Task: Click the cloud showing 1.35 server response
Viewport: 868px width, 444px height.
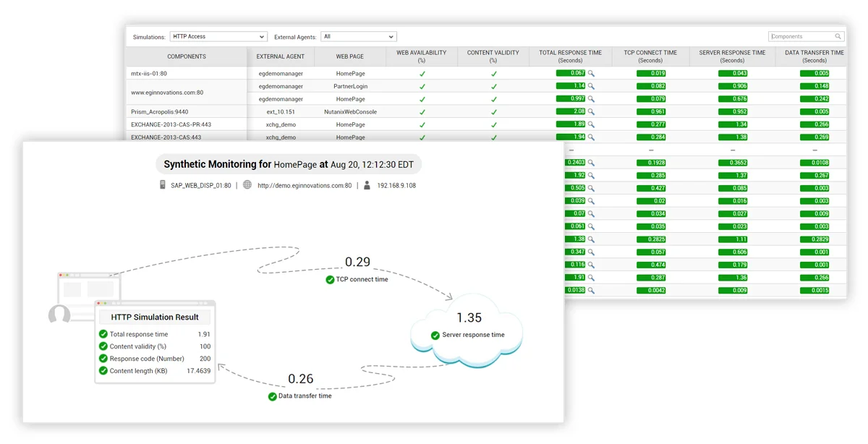Action: click(468, 330)
